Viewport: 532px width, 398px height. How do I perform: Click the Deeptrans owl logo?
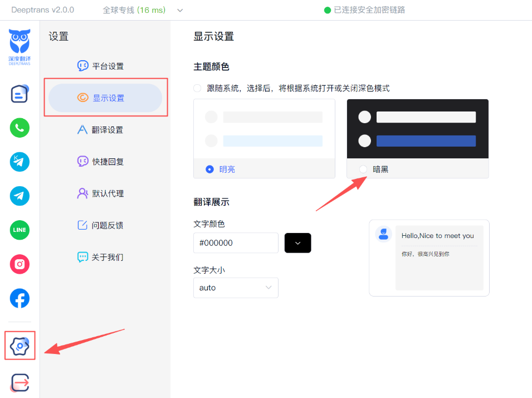coord(19,47)
